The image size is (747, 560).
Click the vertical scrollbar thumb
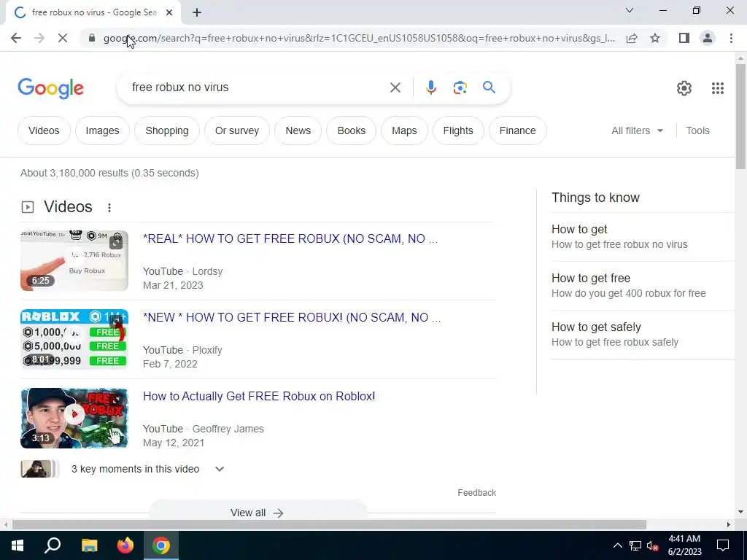tap(740, 116)
